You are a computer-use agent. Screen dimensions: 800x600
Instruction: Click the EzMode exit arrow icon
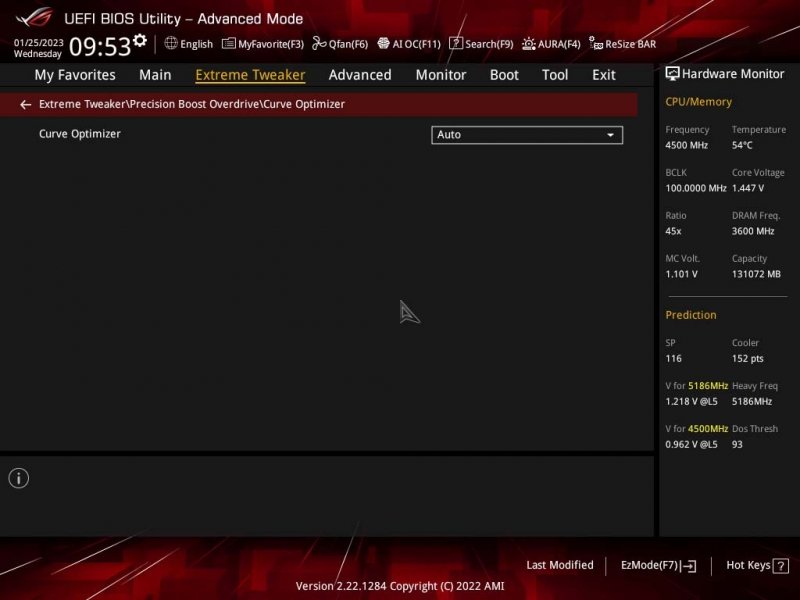pos(689,565)
